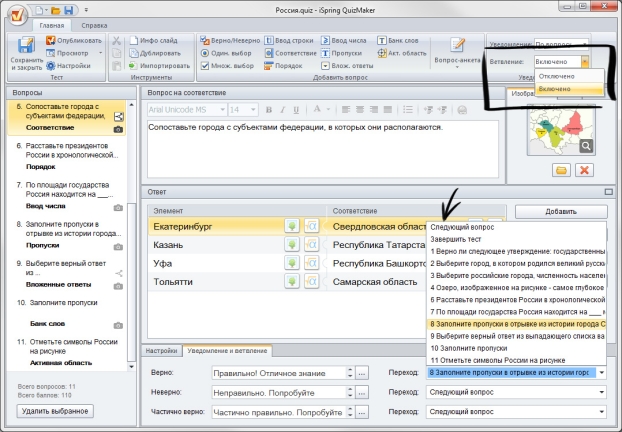Image resolution: width=622 pixels, height=432 pixels.
Task: Open font size 14 dropdown
Action: (x=253, y=109)
